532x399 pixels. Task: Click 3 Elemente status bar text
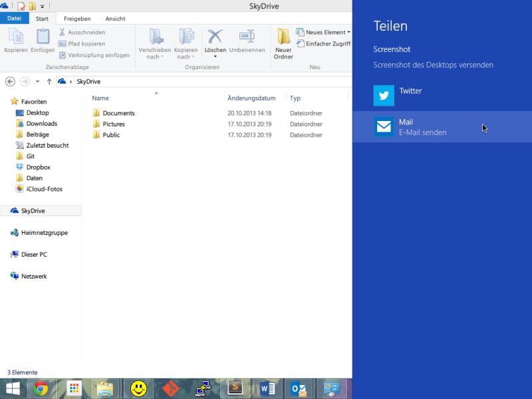click(23, 372)
